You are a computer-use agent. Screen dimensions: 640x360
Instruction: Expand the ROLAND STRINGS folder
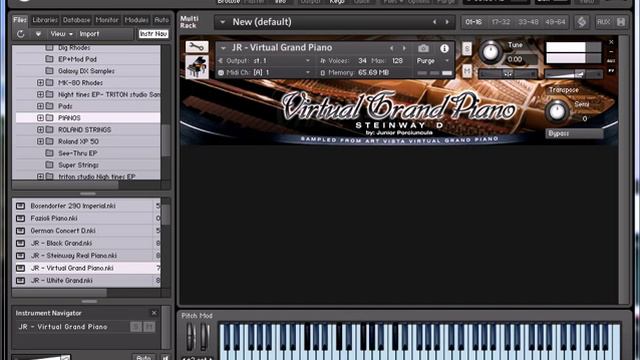(x=40, y=130)
